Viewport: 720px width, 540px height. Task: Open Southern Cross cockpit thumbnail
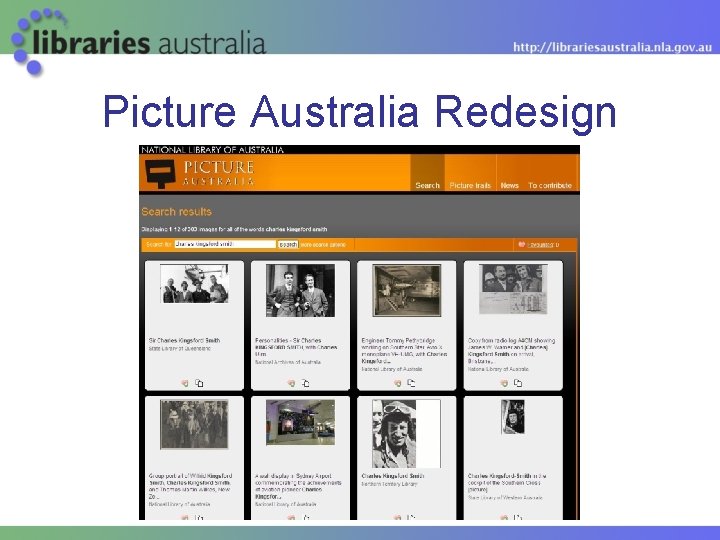pos(513,417)
